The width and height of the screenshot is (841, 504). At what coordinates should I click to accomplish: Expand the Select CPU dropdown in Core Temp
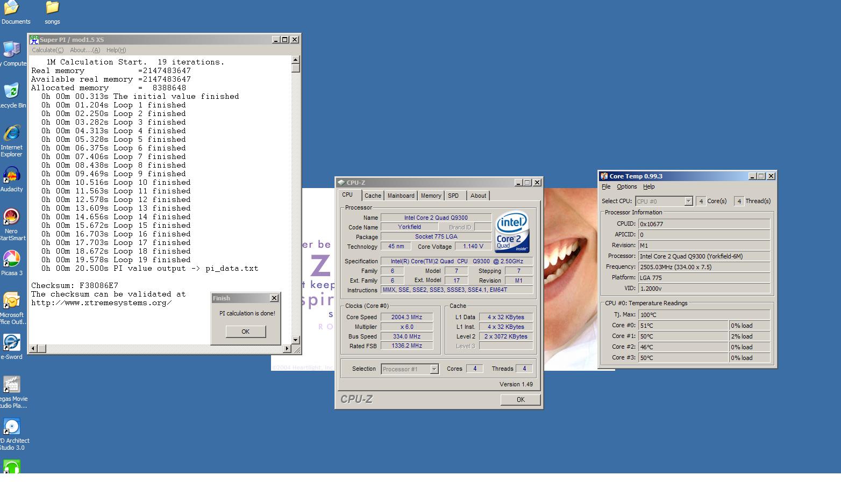pos(688,201)
